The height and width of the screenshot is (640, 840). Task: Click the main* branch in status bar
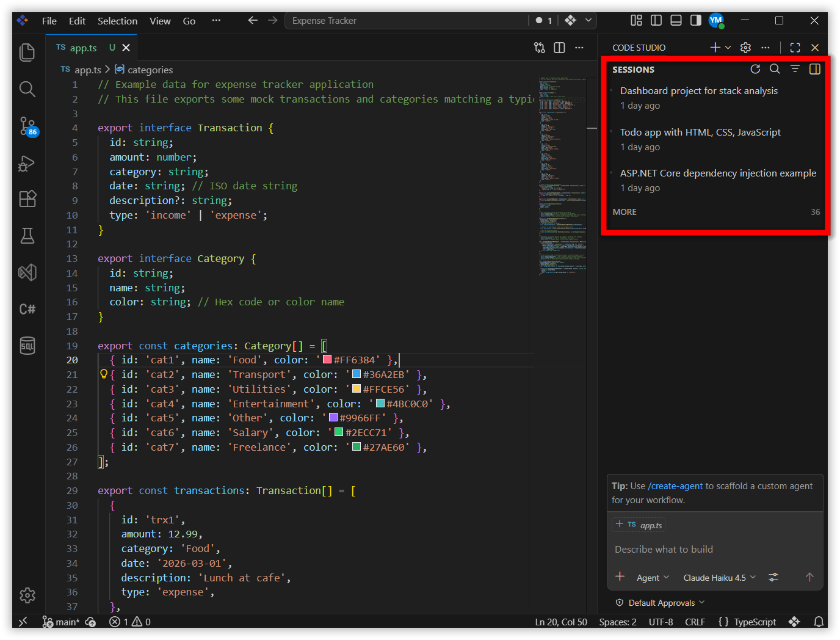61,622
